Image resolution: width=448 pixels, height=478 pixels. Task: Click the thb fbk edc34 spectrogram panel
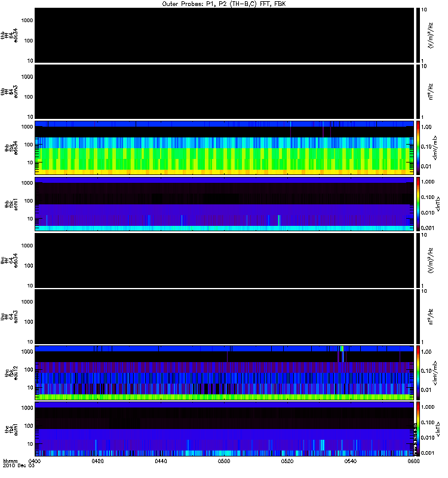tap(224, 148)
